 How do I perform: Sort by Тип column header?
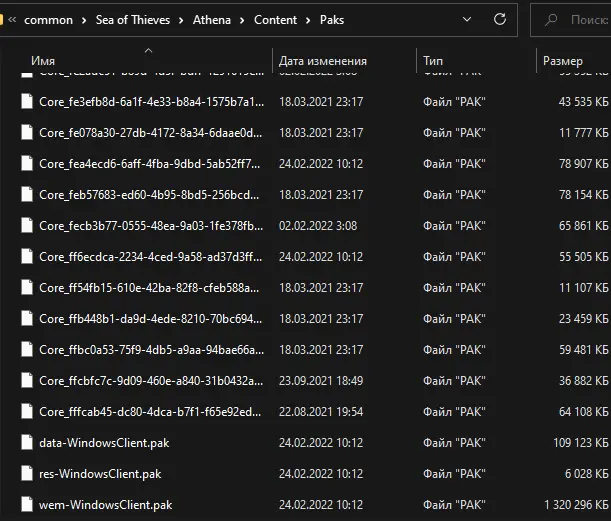pos(433,61)
